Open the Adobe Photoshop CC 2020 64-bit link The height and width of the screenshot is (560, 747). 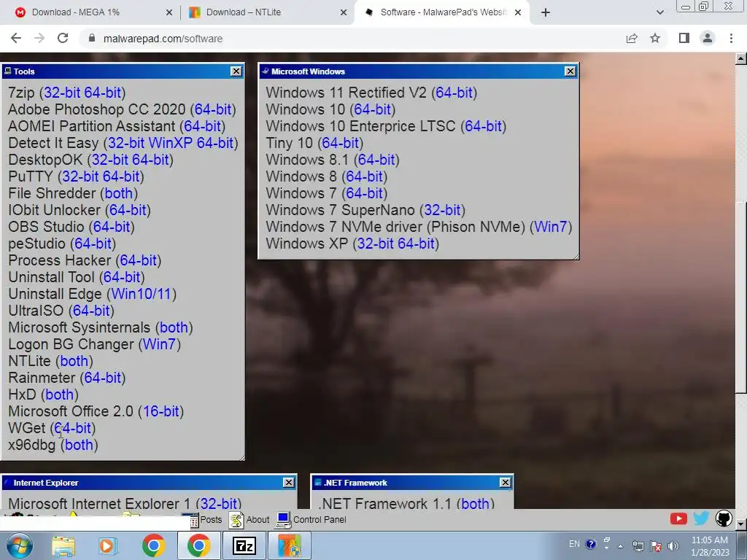pos(213,109)
